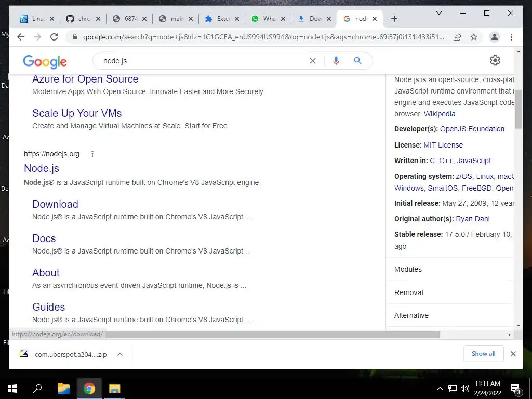Open the C++ link under Written in
The width and height of the screenshot is (532, 399).
click(x=445, y=161)
